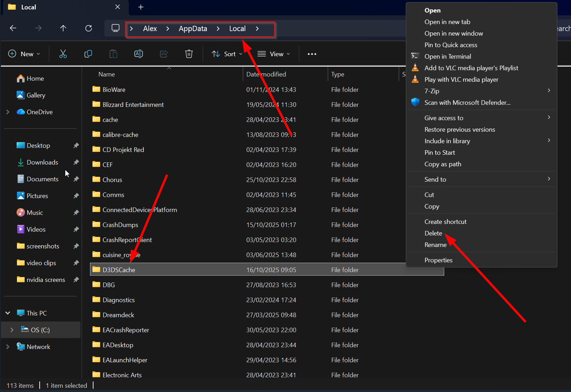Select Properties in the context menu
This screenshot has height=392, width=571.
click(x=438, y=260)
